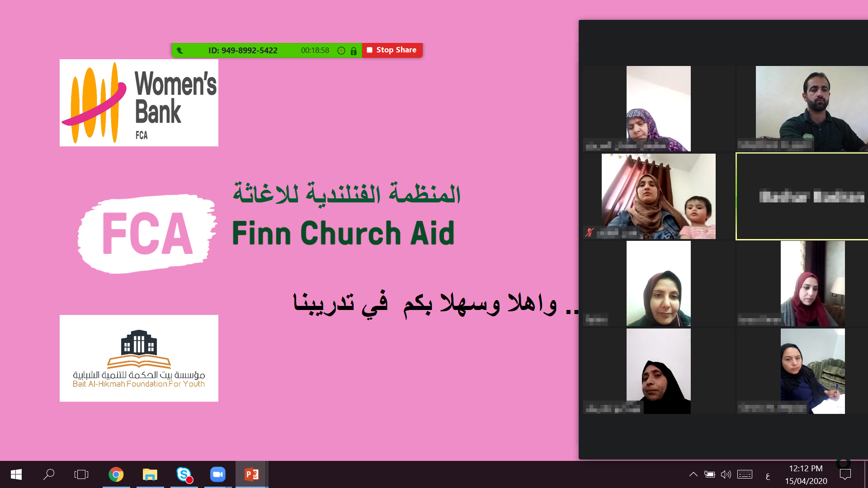The height and width of the screenshot is (488, 868).
Task: Open the clock showing 12:12 PM
Action: [x=806, y=469]
